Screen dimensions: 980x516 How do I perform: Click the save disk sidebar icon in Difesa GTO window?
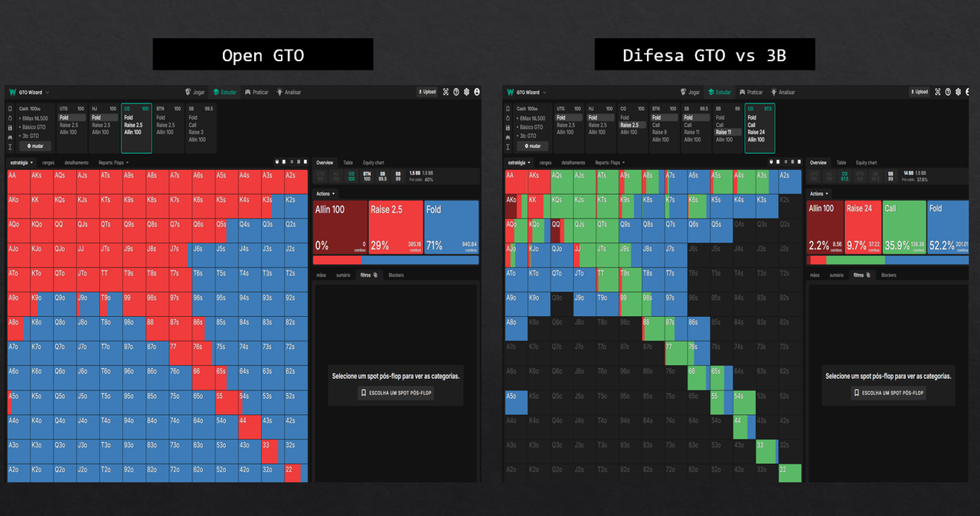(x=508, y=127)
